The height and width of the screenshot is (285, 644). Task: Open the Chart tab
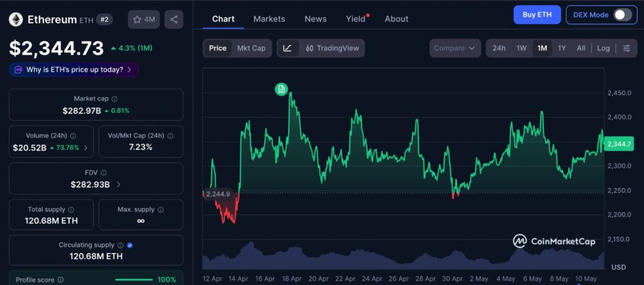tap(223, 19)
